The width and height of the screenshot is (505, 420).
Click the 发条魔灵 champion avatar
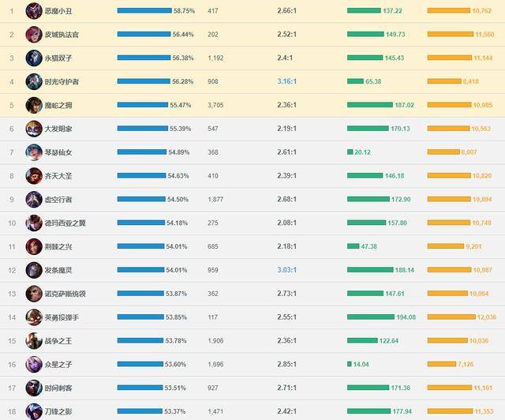[x=34, y=270]
